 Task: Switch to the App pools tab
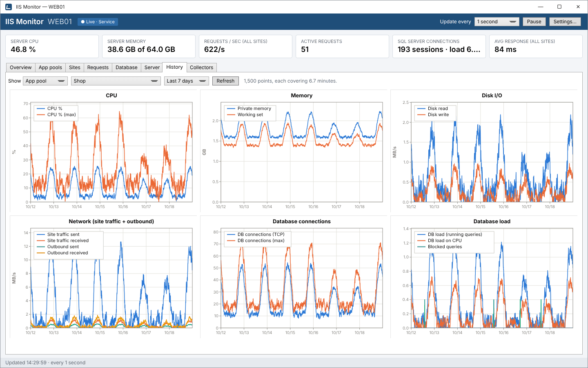[50, 67]
